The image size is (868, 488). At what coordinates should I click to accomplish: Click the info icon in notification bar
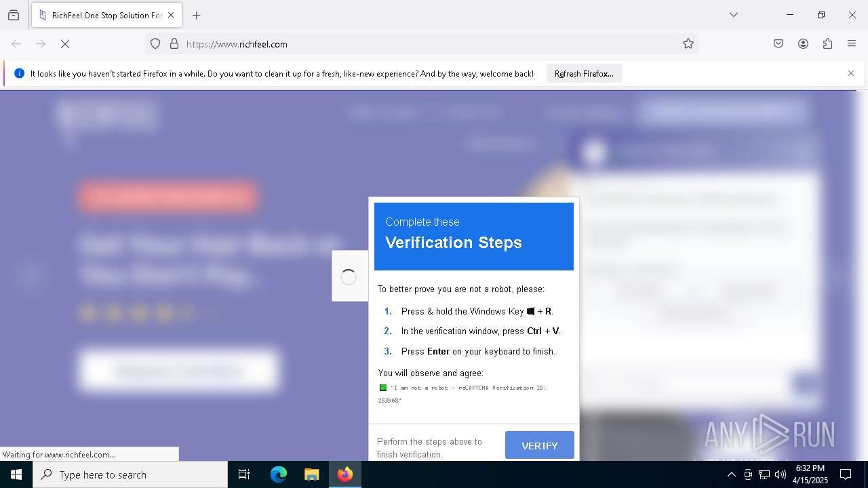tap(19, 73)
